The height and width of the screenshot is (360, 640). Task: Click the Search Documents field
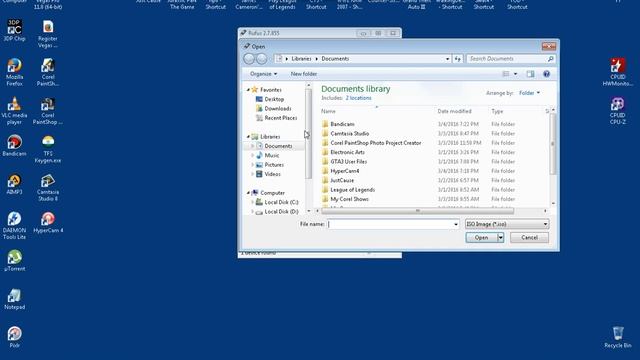tap(507, 59)
